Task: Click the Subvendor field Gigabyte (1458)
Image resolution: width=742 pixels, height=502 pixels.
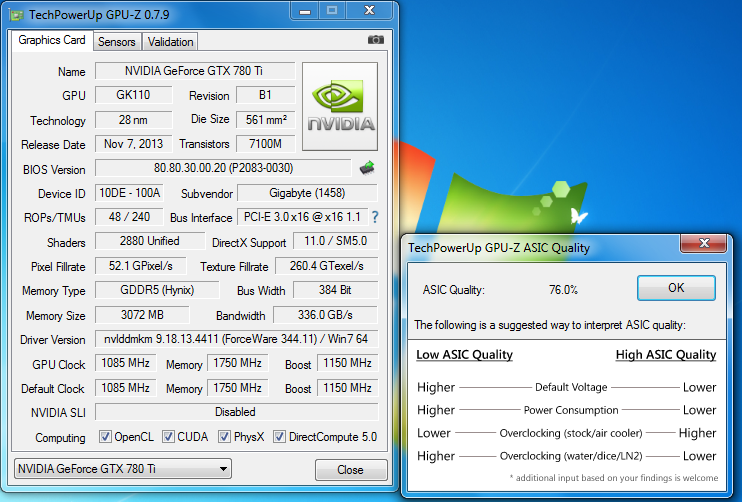Action: [307, 193]
